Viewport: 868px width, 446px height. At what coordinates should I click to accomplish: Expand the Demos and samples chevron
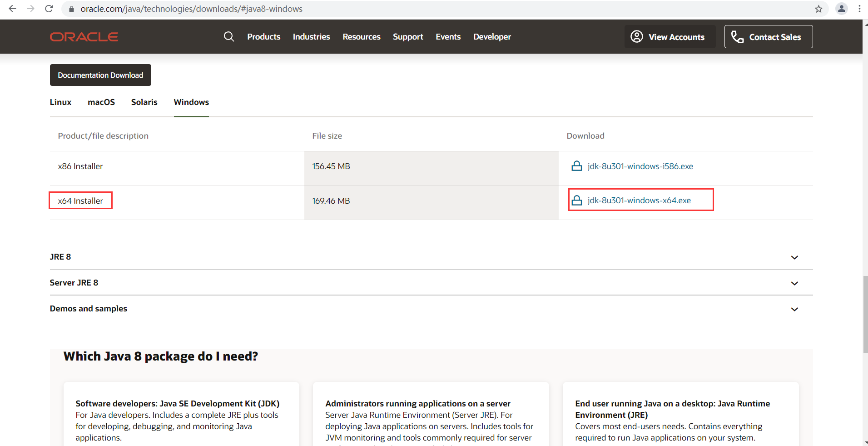pos(794,309)
